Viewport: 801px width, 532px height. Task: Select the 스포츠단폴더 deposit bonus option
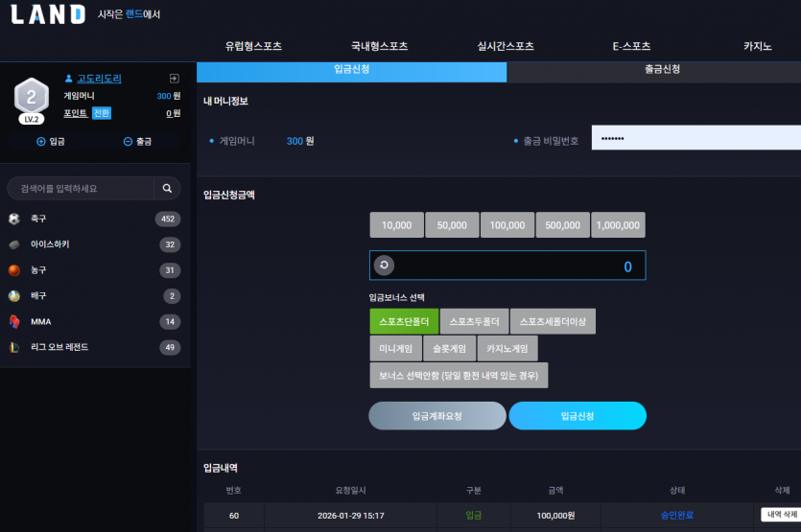(x=404, y=321)
